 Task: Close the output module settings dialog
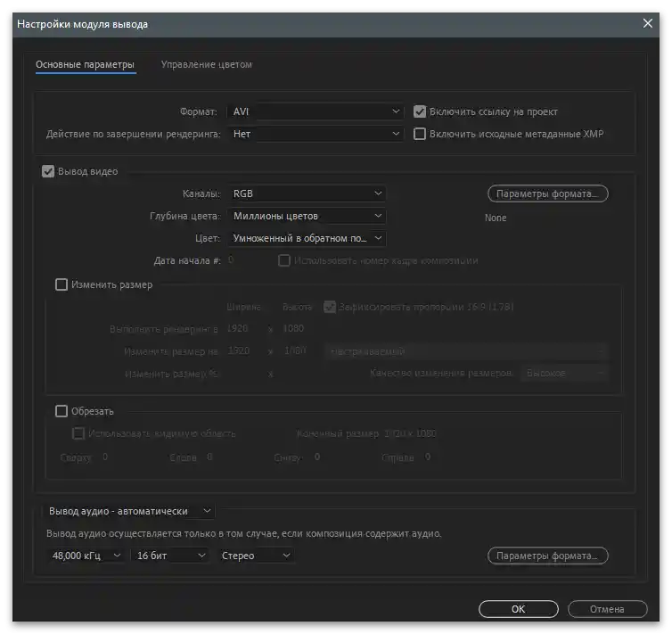pos(648,24)
